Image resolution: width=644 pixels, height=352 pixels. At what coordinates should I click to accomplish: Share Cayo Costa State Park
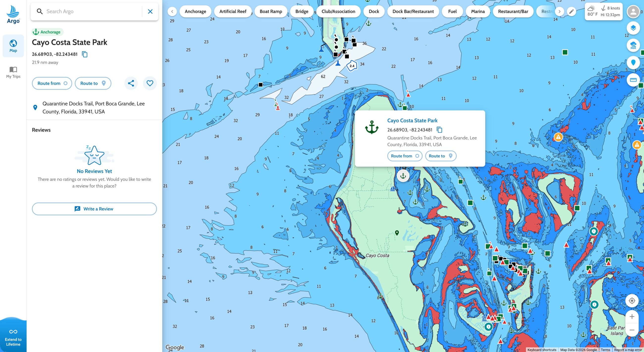[131, 83]
